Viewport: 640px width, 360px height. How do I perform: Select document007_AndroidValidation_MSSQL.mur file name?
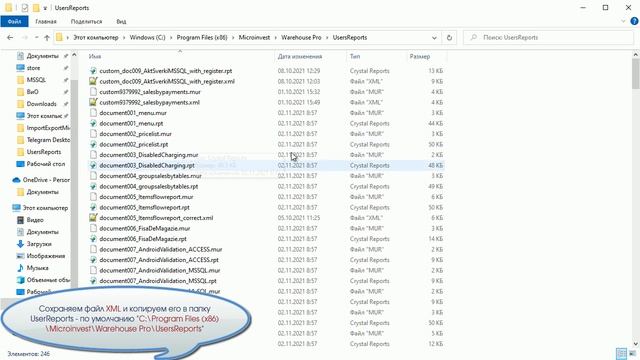160,271
